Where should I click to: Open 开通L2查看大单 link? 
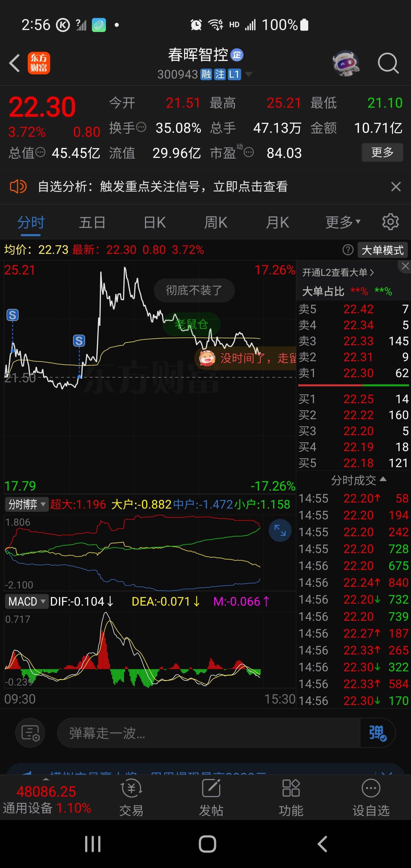click(338, 272)
